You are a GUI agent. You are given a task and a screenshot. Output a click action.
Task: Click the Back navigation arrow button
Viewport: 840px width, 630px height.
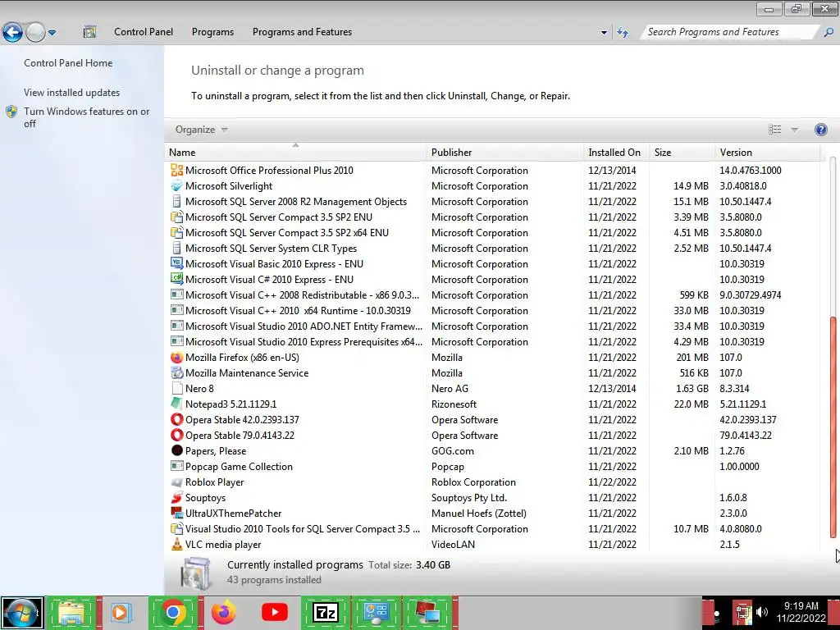(x=13, y=32)
